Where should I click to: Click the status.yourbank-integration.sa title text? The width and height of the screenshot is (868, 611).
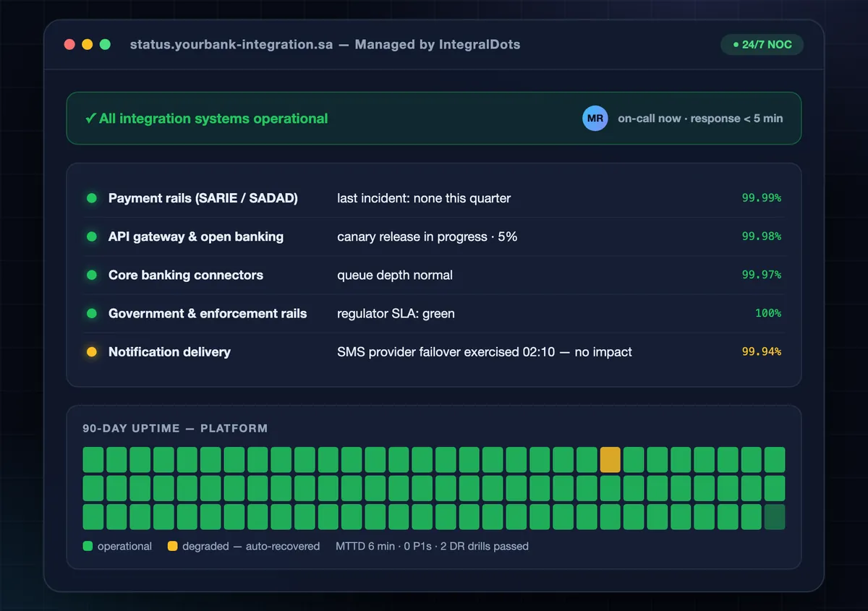click(x=231, y=44)
